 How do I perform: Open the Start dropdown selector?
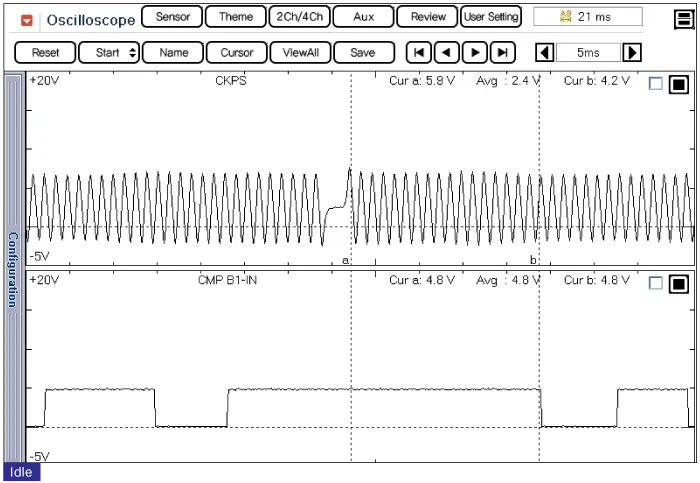(x=109, y=53)
